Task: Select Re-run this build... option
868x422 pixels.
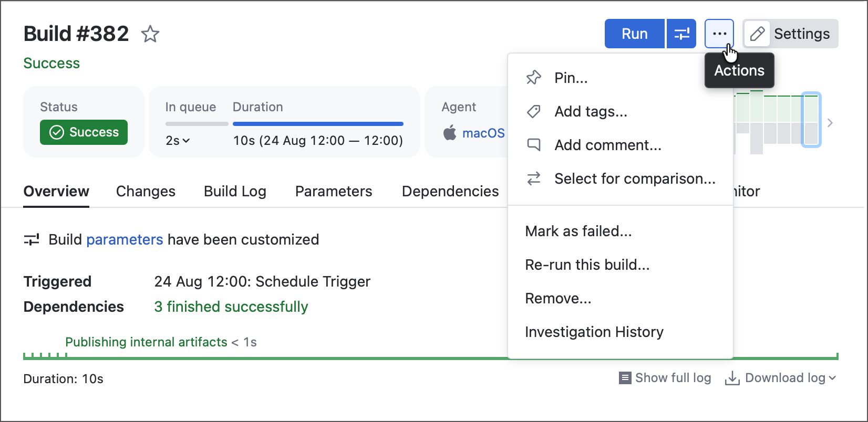Action: point(621,265)
